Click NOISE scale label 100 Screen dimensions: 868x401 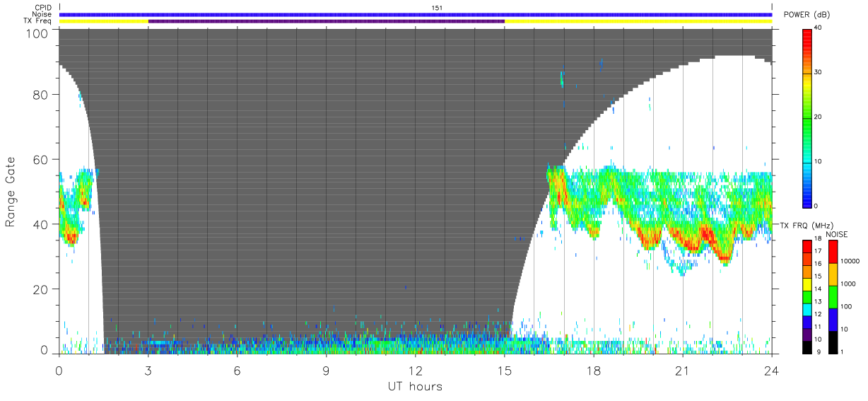tap(847, 306)
